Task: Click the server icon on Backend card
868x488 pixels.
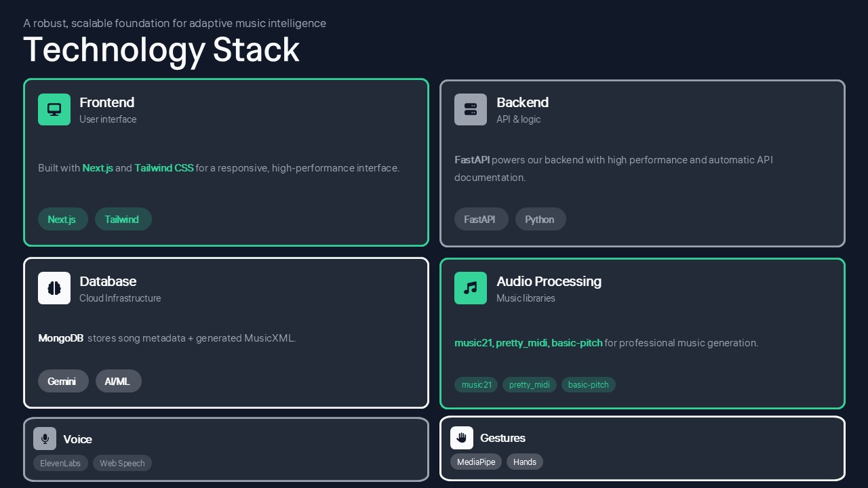Action: click(471, 109)
